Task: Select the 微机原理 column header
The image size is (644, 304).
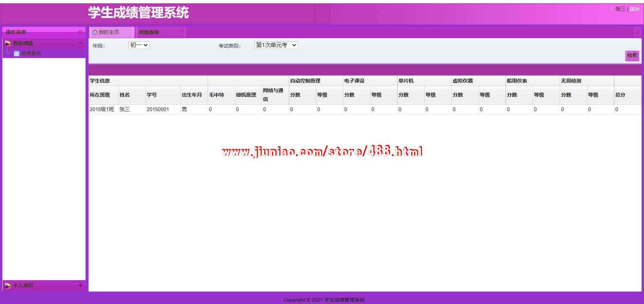Action: [248, 95]
